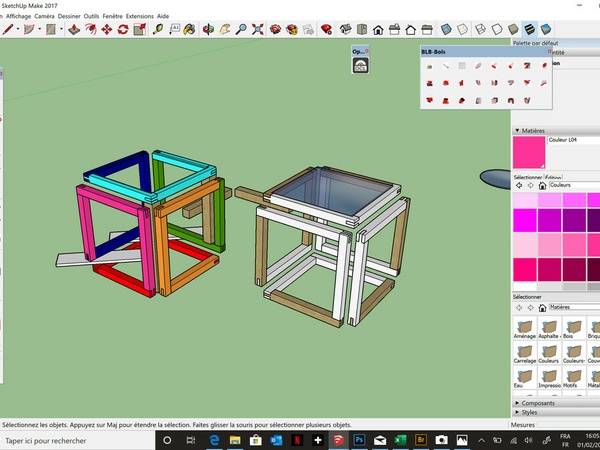The image size is (600, 450).
Task: Select the pencil Line tool
Action: click(x=8, y=30)
